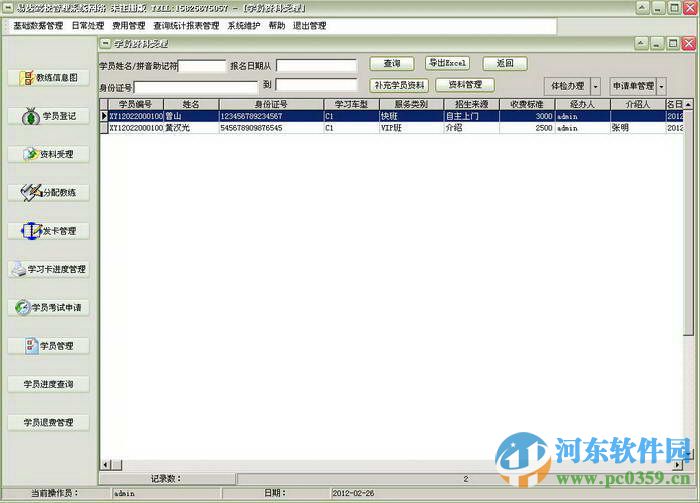Click the 学员进度查询 sidebar button
This screenshot has width=700, height=503.
coord(48,384)
